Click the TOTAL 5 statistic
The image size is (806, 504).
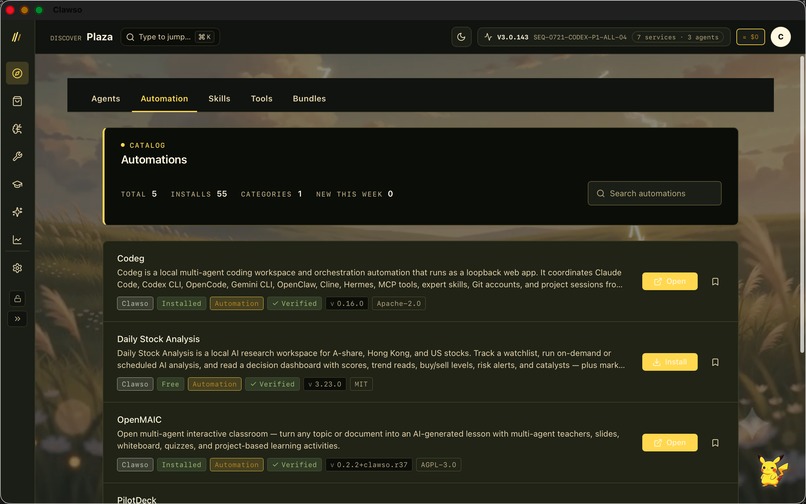pos(139,194)
